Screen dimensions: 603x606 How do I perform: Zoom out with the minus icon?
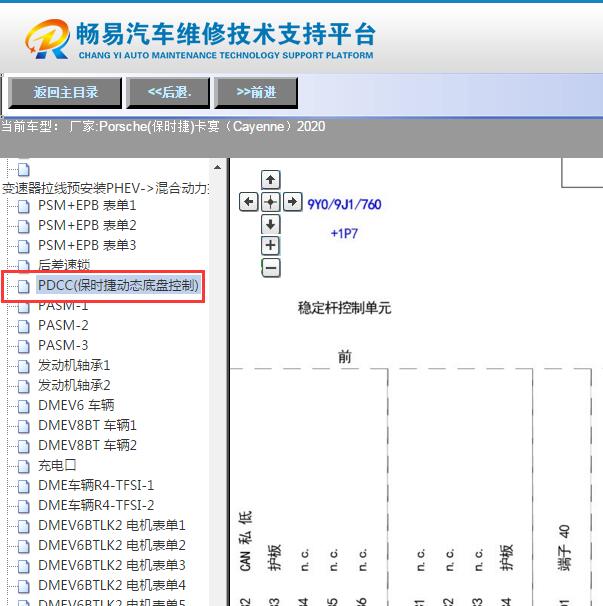(x=271, y=268)
